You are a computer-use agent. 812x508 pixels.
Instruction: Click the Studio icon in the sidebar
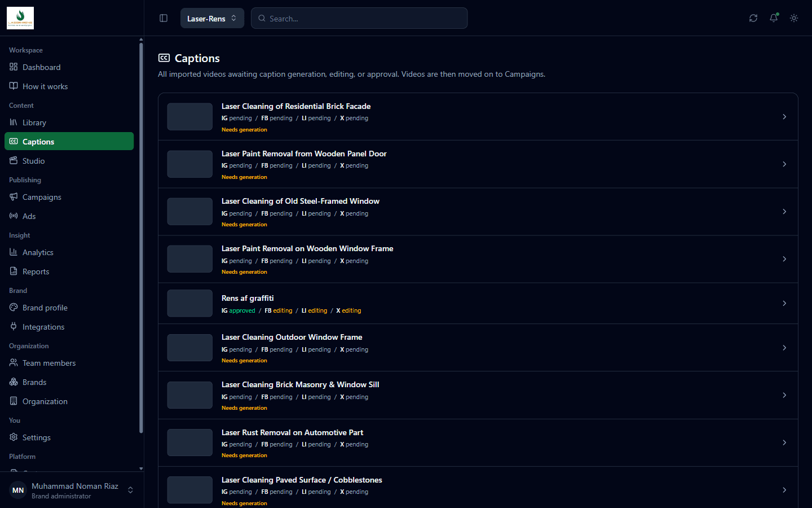(14, 161)
